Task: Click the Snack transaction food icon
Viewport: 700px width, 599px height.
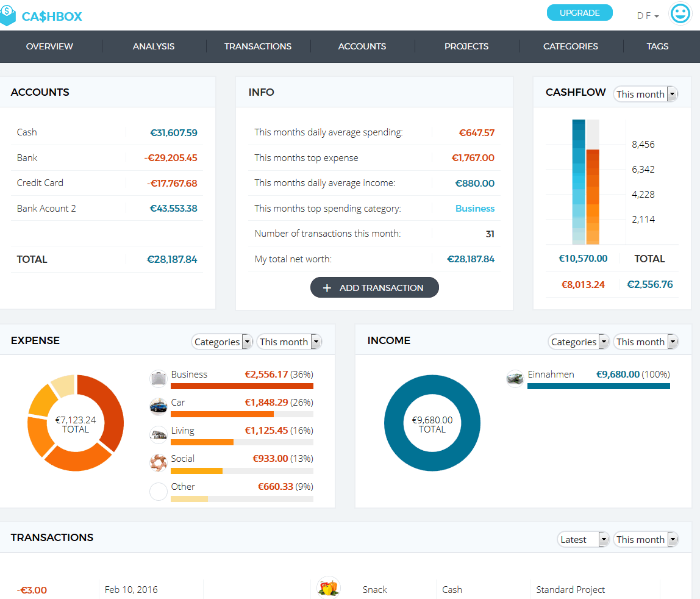Action: coord(329,588)
